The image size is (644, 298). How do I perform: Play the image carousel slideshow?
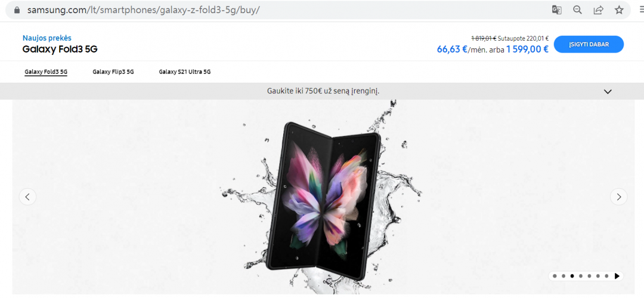[x=617, y=276]
